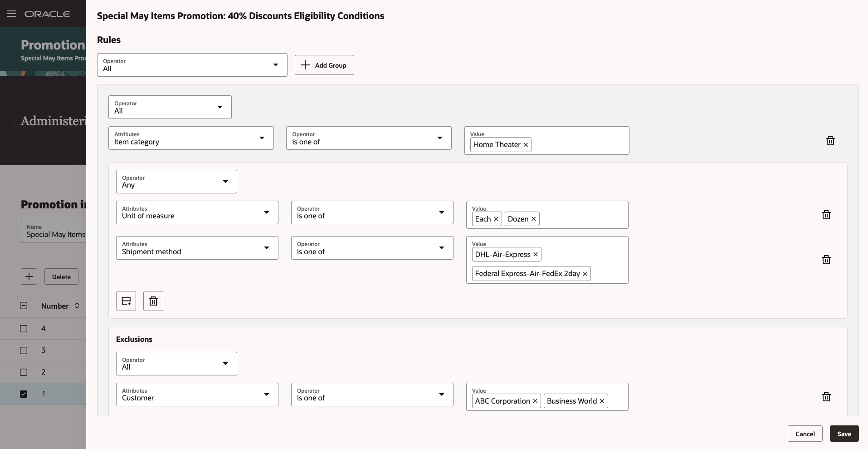The image size is (868, 449).
Task: Remove the Home Theater value chip
Action: click(526, 145)
